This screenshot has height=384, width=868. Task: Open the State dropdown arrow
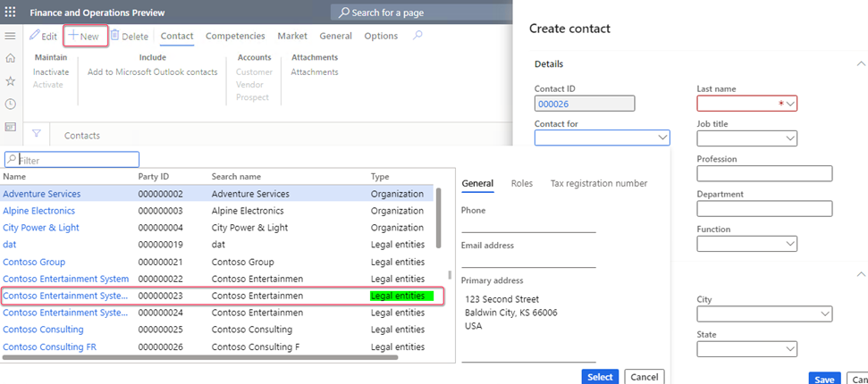tap(790, 349)
